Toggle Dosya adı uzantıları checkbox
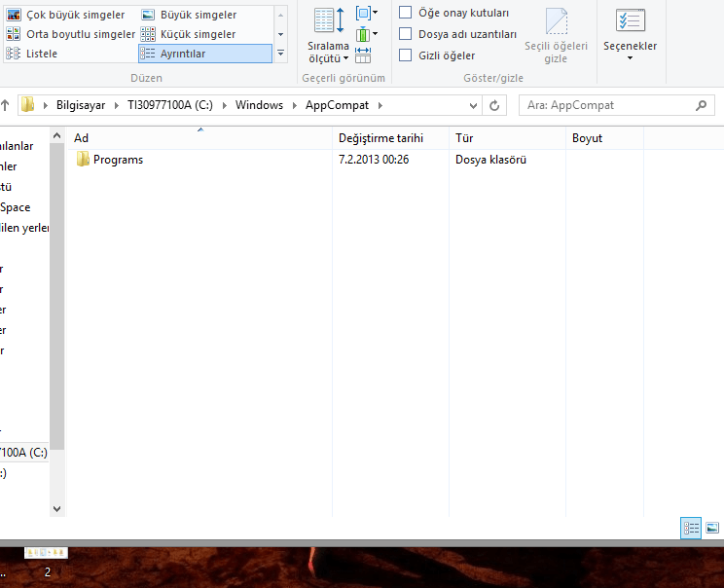724x588 pixels. click(x=406, y=34)
